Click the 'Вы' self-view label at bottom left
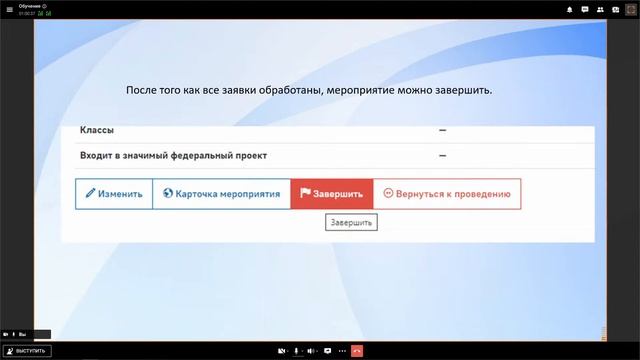Image resolution: width=640 pixels, height=360 pixels. (22, 334)
